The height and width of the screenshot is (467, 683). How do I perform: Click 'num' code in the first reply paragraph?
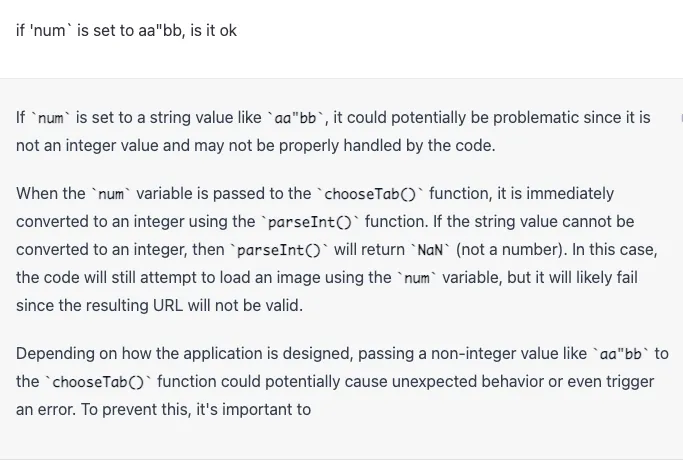[x=50, y=118]
